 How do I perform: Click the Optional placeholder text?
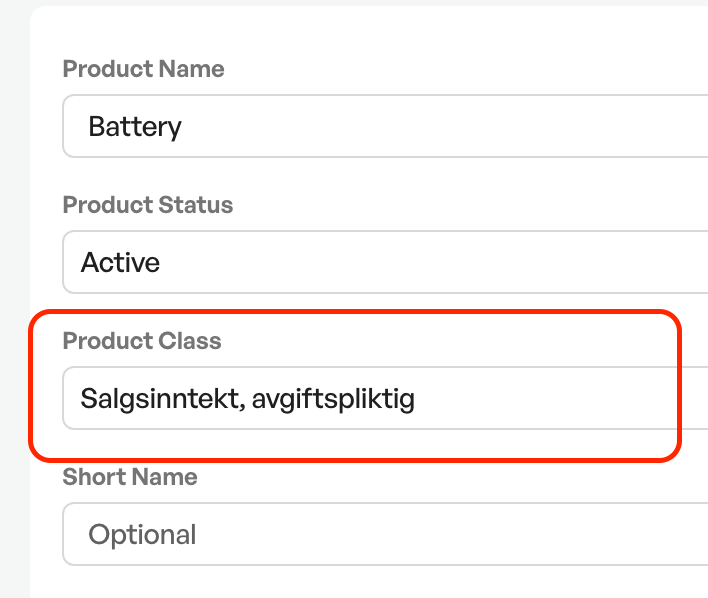pyautogui.click(x=142, y=535)
